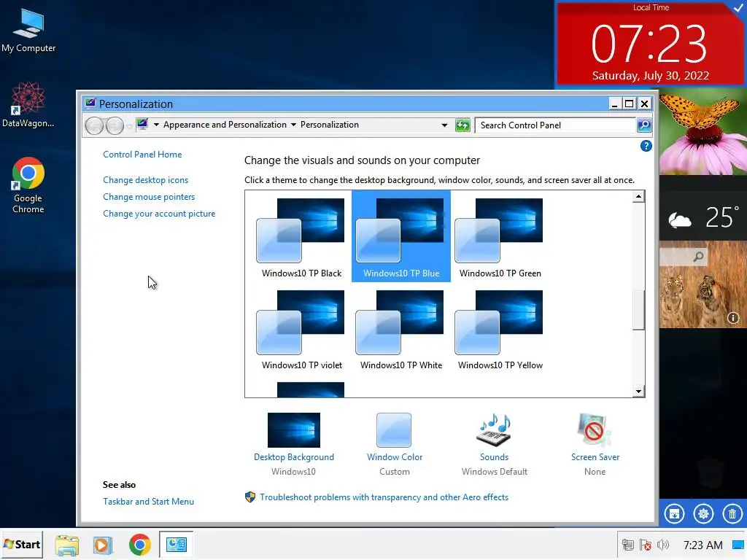Image resolution: width=747 pixels, height=560 pixels.
Task: Select the Appearance and Personalization breadcrumb
Action: [225, 125]
